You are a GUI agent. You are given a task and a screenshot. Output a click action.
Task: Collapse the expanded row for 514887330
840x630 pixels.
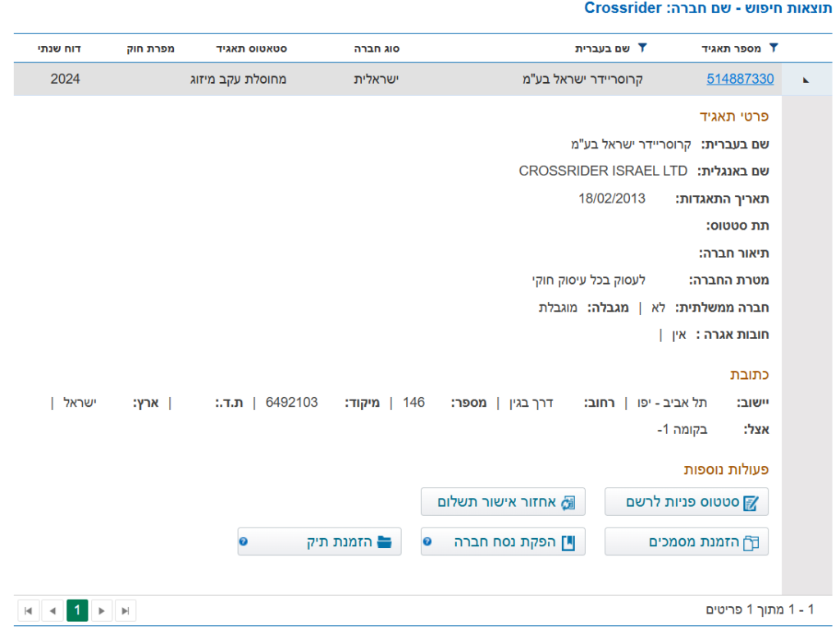point(805,80)
